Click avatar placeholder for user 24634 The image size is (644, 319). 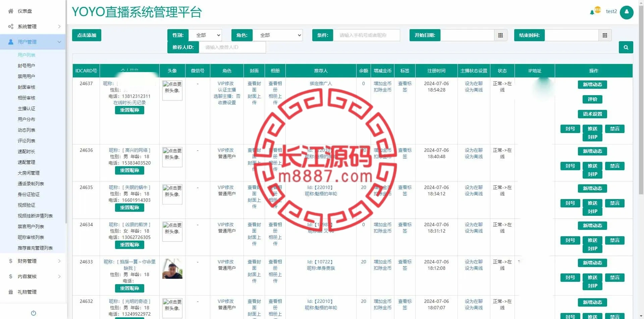(x=172, y=232)
